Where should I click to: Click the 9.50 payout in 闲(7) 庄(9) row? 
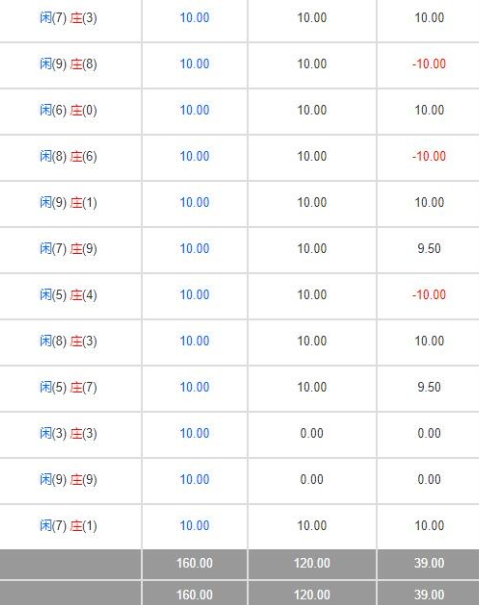(429, 248)
